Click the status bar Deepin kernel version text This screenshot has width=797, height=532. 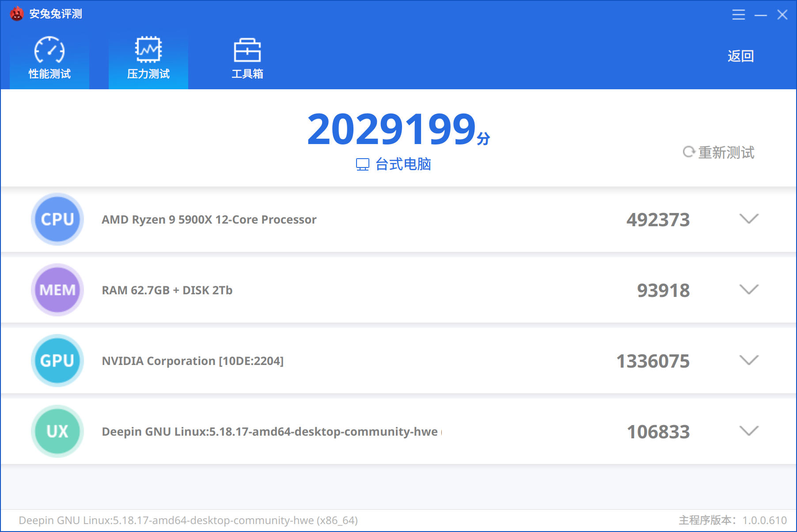click(x=188, y=521)
